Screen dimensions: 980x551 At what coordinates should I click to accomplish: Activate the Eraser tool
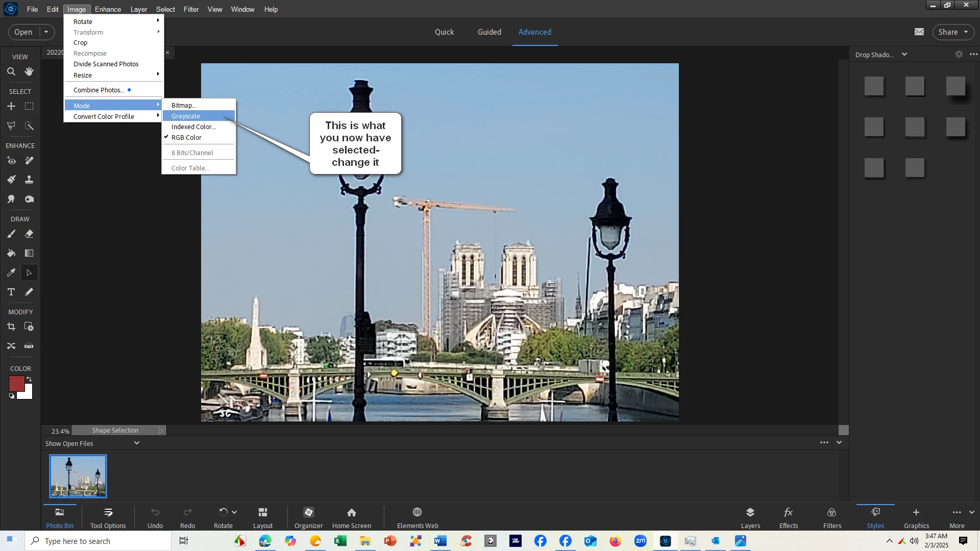(x=29, y=234)
